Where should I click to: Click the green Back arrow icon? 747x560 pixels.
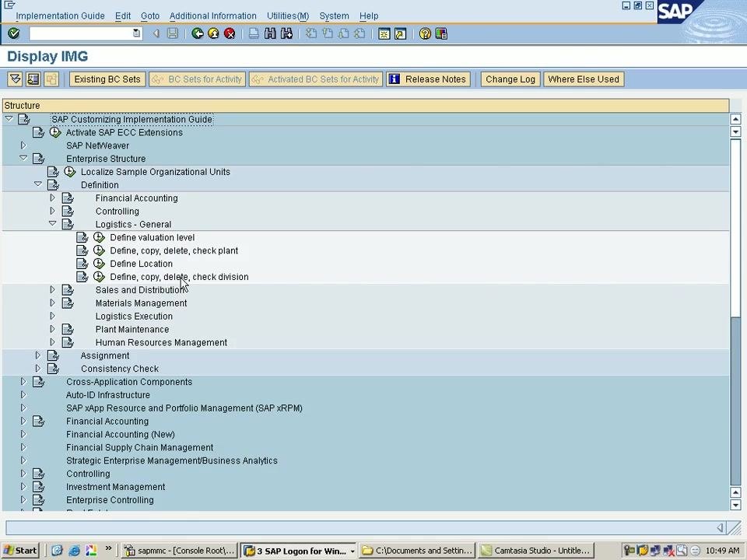coord(197,33)
